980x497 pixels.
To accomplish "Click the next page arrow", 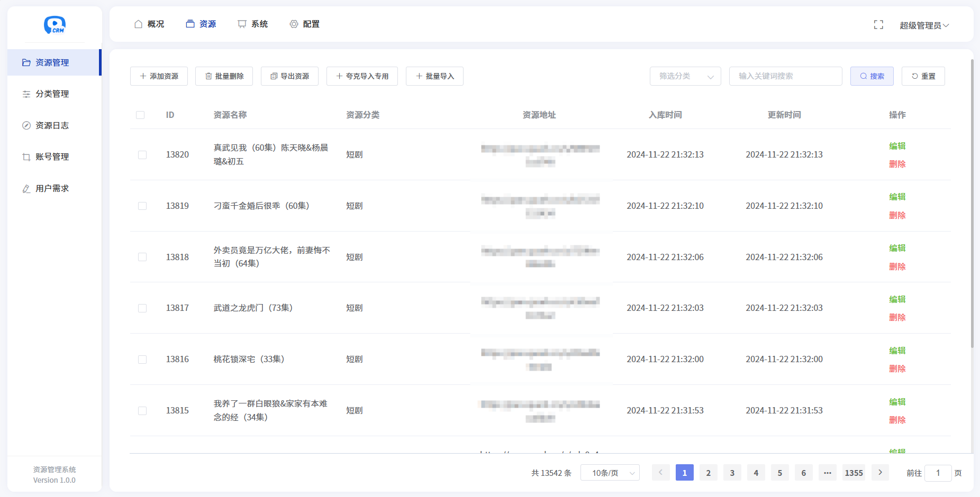I will 881,473.
